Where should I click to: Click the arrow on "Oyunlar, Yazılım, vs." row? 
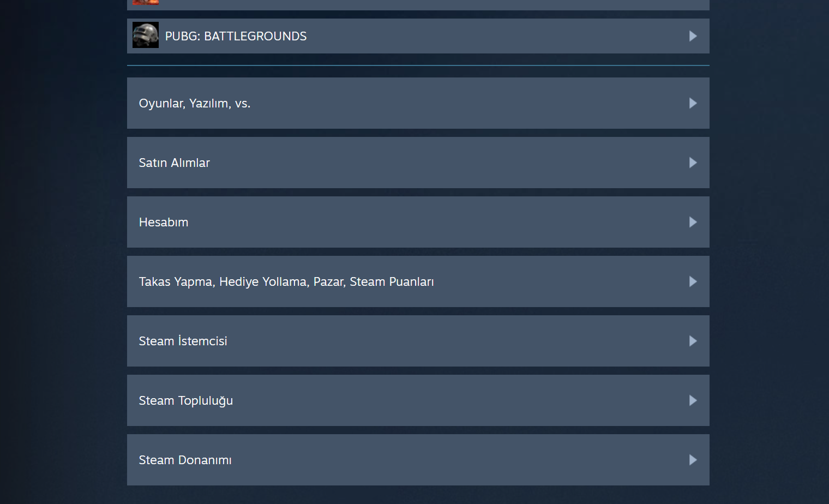click(x=693, y=103)
